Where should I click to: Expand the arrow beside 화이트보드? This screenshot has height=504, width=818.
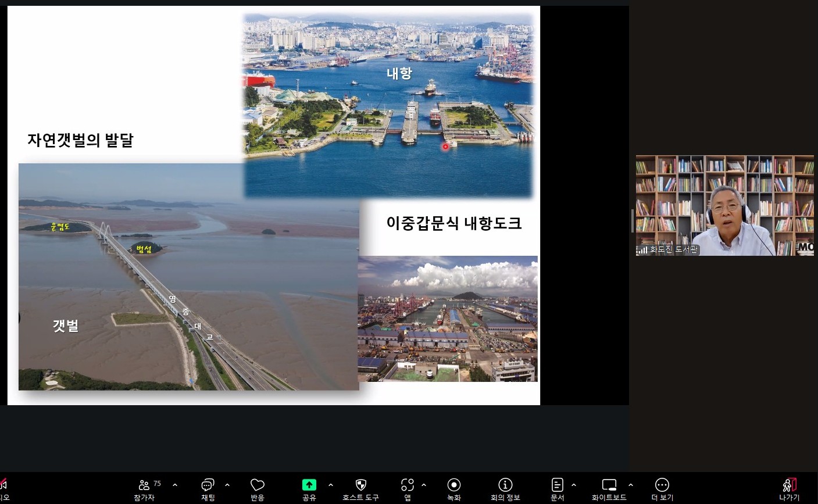(631, 485)
